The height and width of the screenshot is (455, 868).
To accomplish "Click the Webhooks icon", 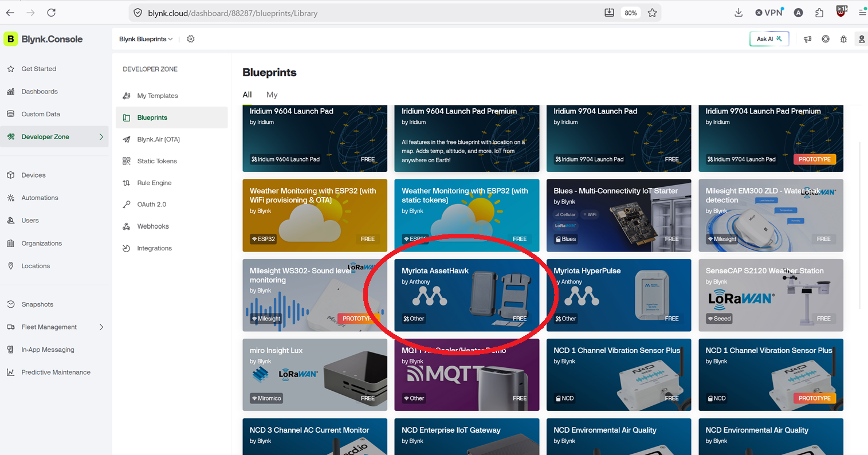I will (127, 226).
